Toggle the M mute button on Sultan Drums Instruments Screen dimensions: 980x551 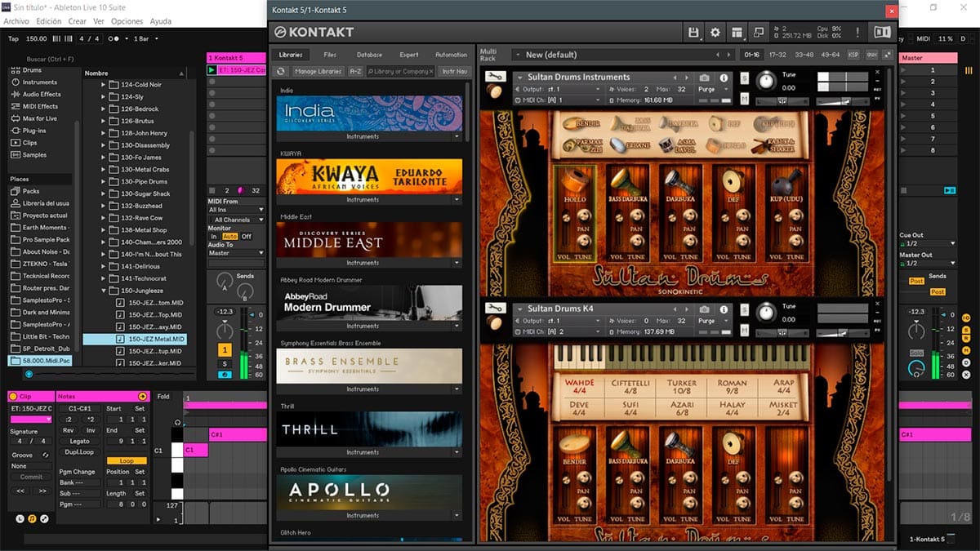(745, 98)
